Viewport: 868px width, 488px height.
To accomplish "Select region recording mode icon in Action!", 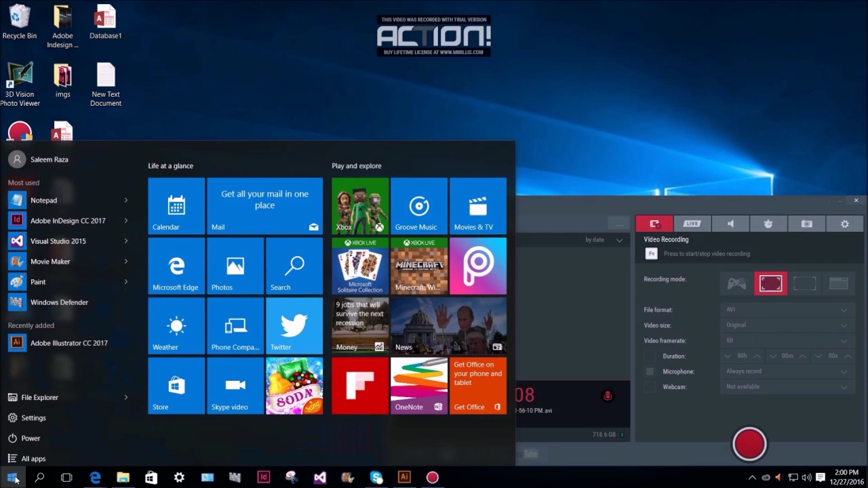I will tap(804, 283).
